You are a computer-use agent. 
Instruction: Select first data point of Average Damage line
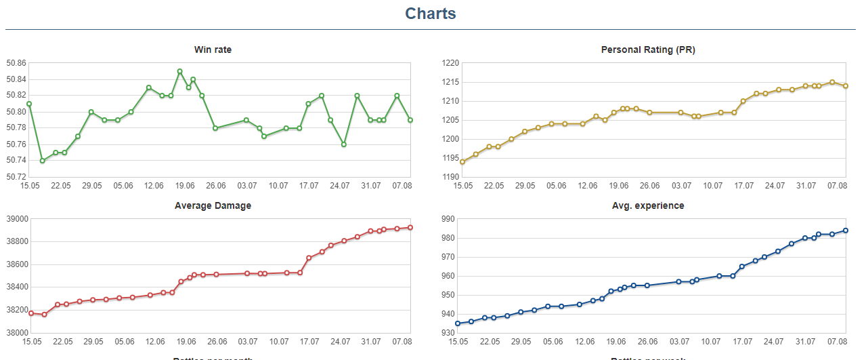[x=31, y=313]
